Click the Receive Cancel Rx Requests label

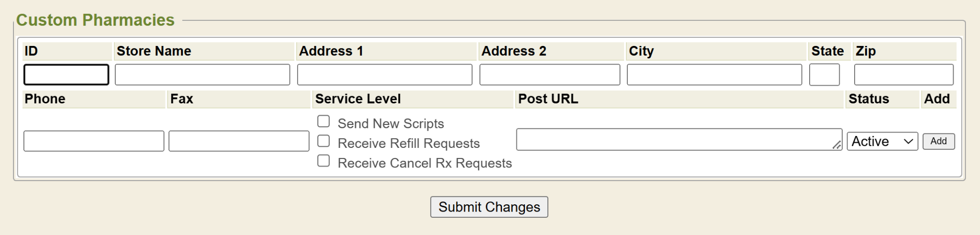[424, 163]
